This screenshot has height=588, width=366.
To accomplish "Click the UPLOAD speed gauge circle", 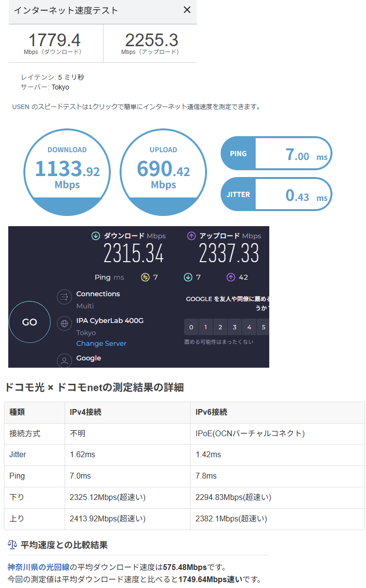I will pos(163,172).
